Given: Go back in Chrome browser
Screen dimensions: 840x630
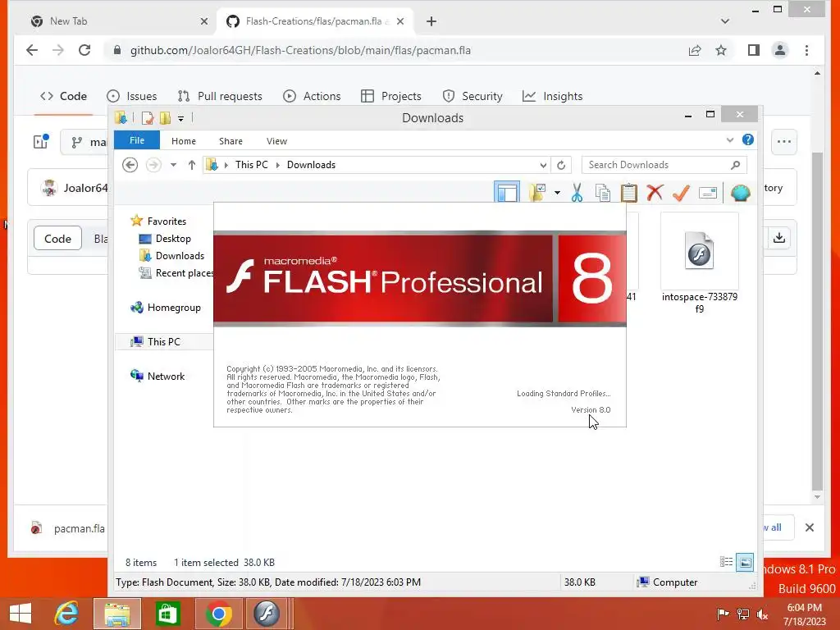Looking at the screenshot, I should click(32, 50).
